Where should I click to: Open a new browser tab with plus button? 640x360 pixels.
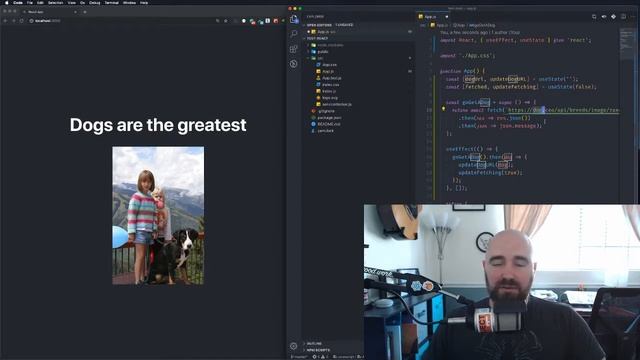pos(85,12)
